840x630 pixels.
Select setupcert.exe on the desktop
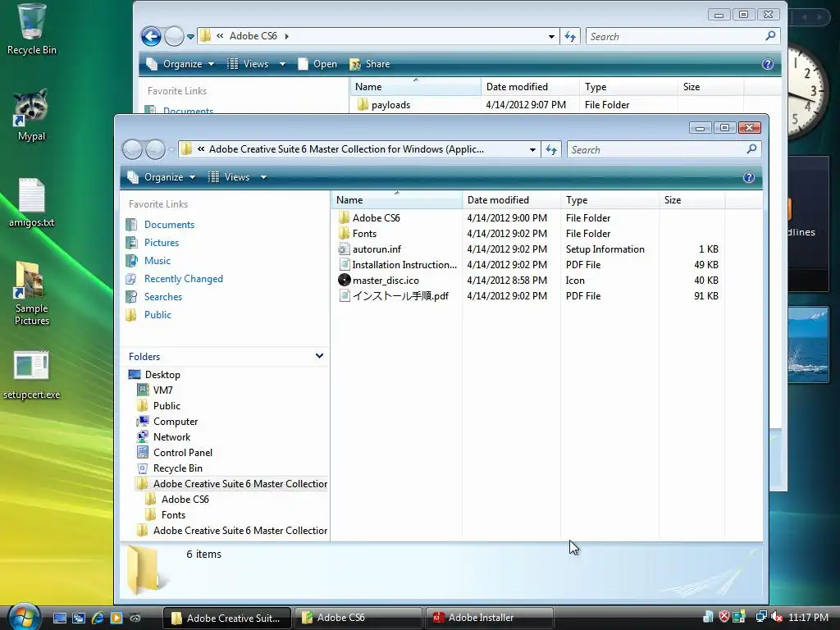(31, 375)
